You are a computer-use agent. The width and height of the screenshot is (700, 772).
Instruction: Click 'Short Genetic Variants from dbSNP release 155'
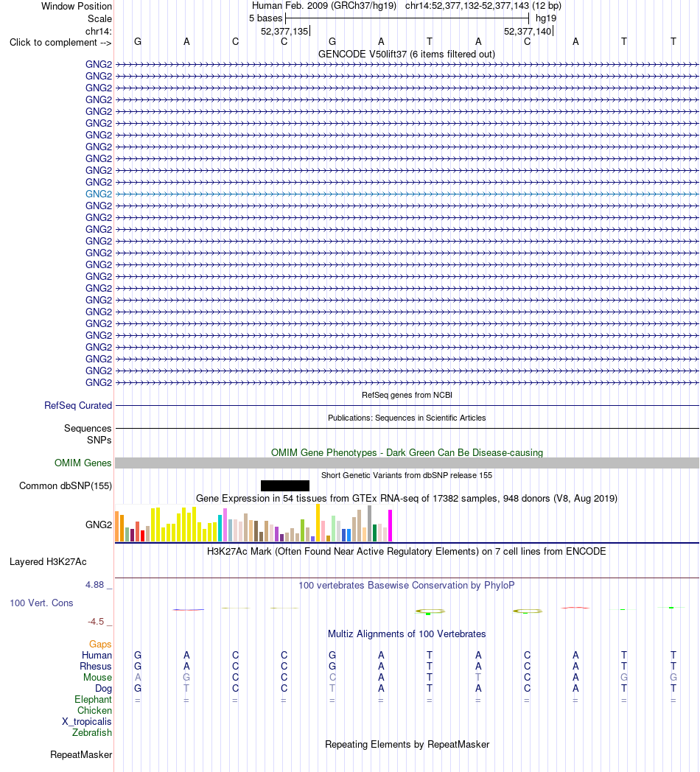pyautogui.click(x=407, y=475)
